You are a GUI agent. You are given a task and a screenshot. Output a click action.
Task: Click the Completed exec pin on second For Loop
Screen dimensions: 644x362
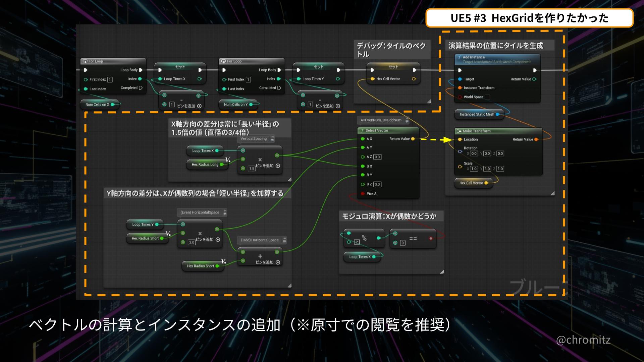tap(279, 88)
